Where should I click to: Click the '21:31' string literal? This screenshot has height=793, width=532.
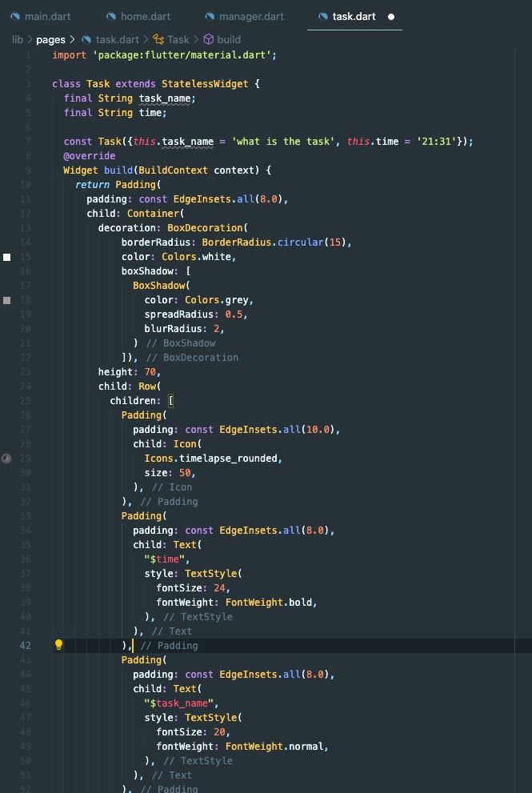point(435,141)
